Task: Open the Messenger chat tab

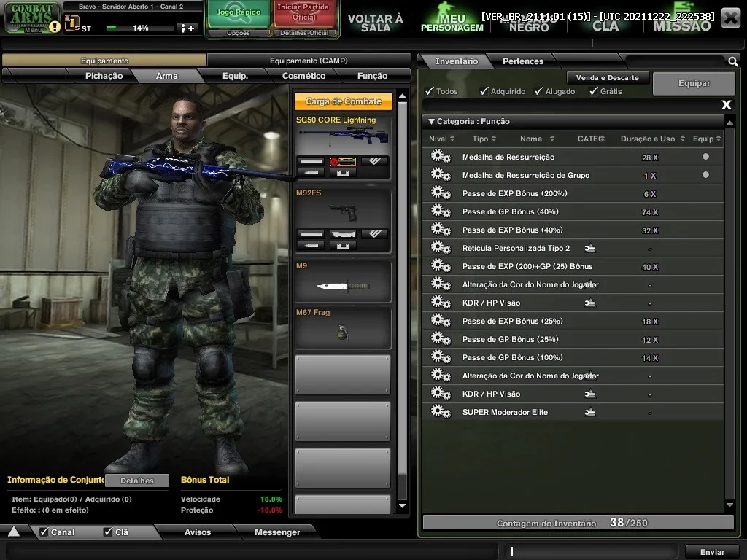Action: [x=276, y=532]
